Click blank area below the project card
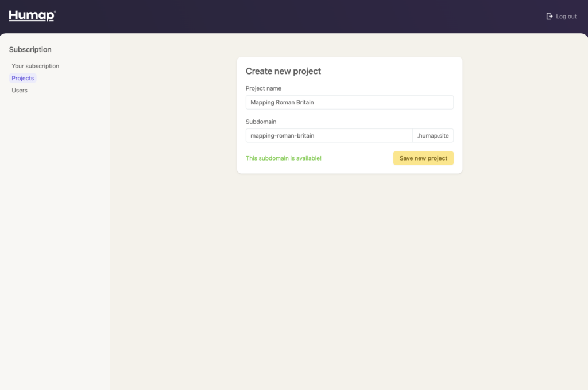 click(x=349, y=275)
